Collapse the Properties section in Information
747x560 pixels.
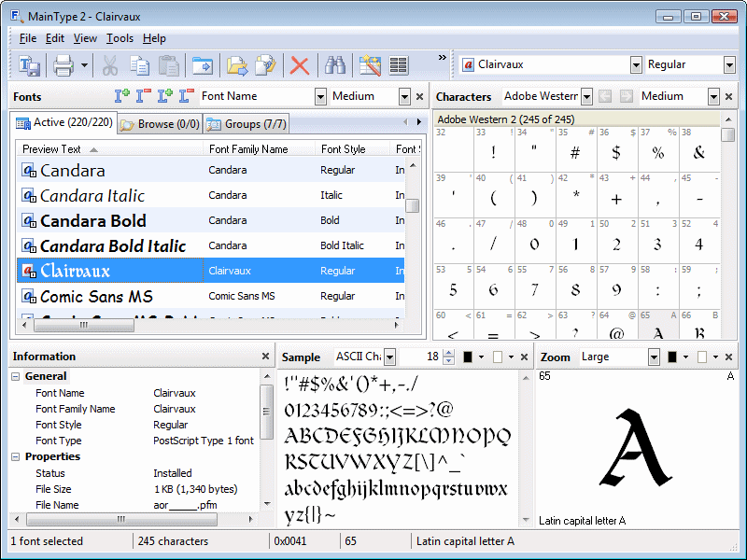pyautogui.click(x=16, y=456)
